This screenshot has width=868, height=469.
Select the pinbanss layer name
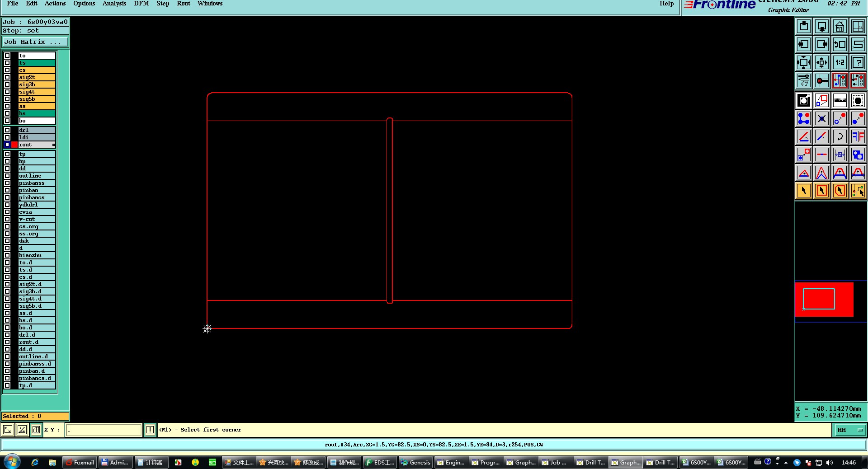(x=37, y=183)
